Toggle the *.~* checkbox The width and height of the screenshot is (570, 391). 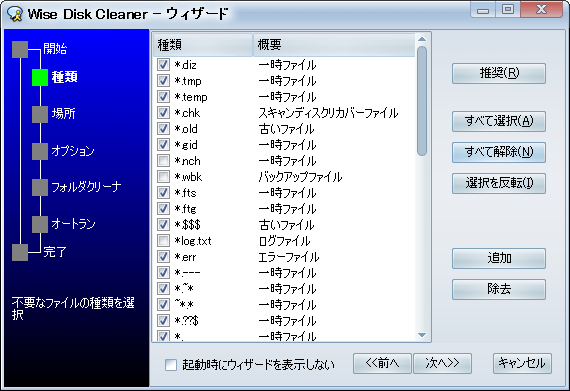click(x=163, y=289)
